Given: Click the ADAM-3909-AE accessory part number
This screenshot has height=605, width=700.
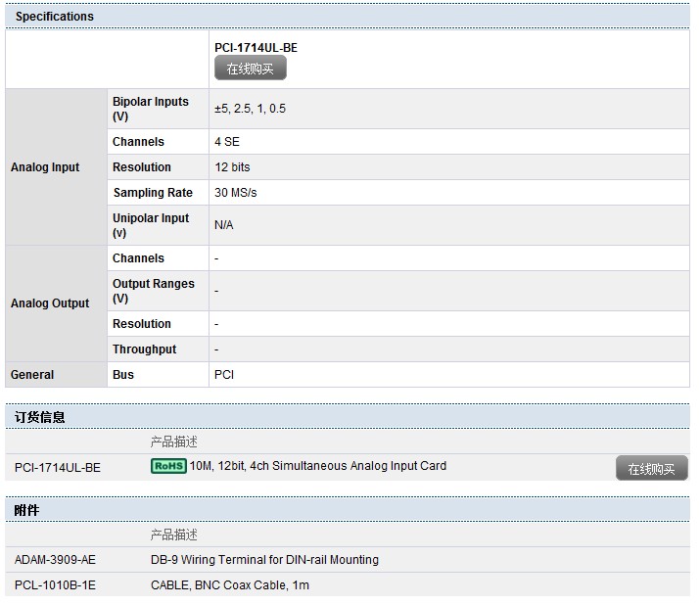Looking at the screenshot, I should (55, 560).
